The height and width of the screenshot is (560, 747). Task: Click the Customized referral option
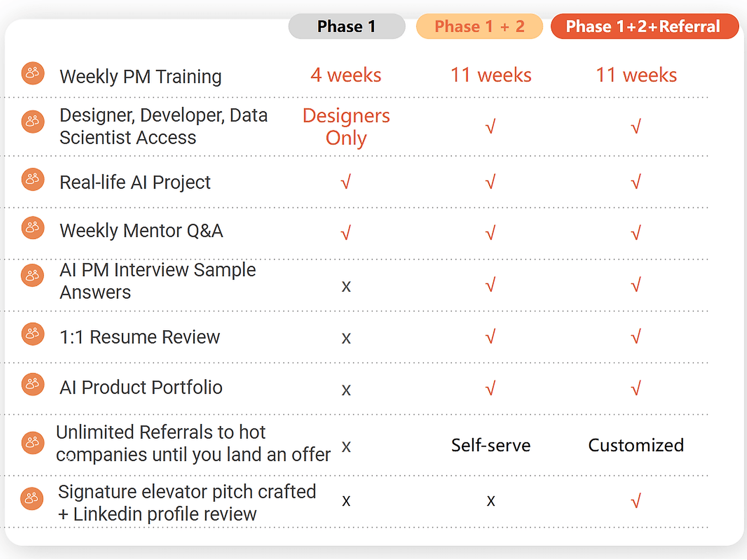click(x=636, y=445)
